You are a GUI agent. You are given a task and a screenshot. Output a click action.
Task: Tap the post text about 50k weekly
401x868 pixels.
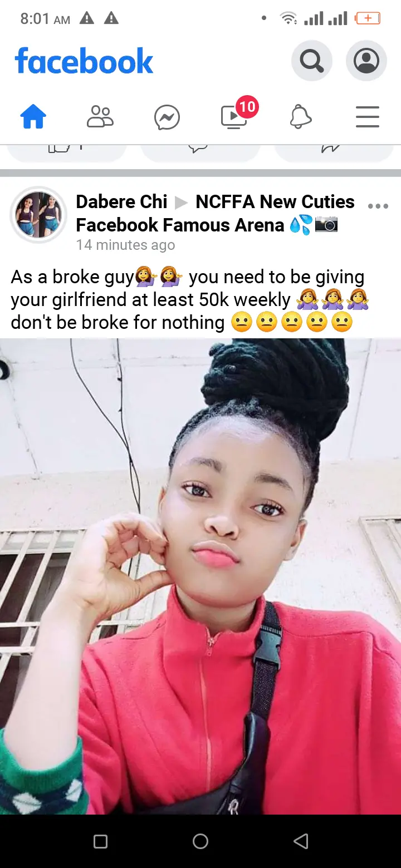tap(190, 300)
